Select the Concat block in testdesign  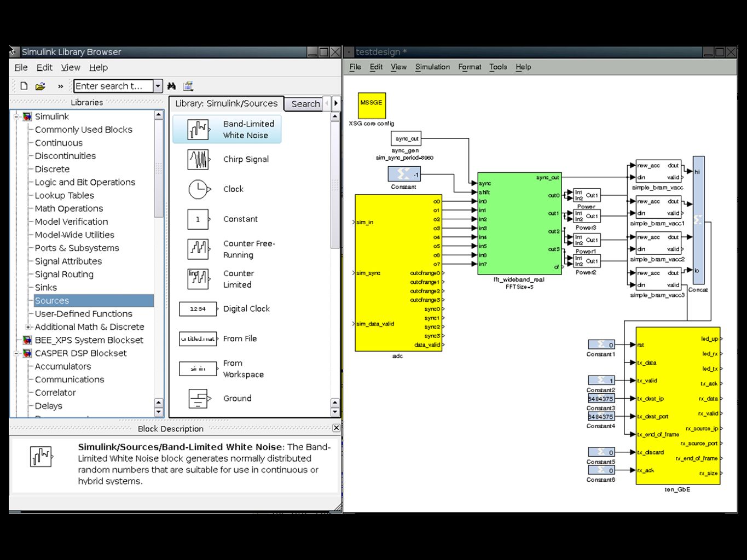tap(698, 220)
